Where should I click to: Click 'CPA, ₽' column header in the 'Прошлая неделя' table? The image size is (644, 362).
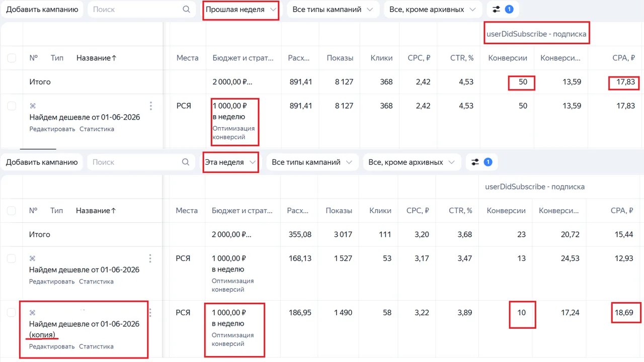(x=623, y=58)
